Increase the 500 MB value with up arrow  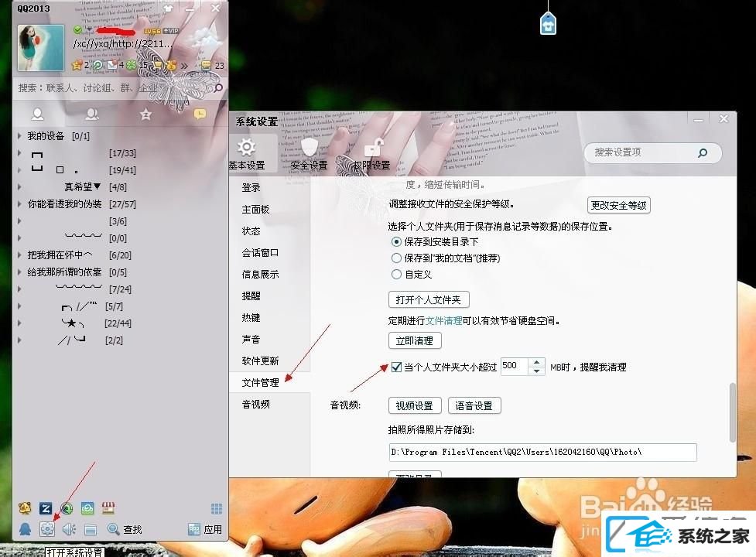pyautogui.click(x=536, y=362)
